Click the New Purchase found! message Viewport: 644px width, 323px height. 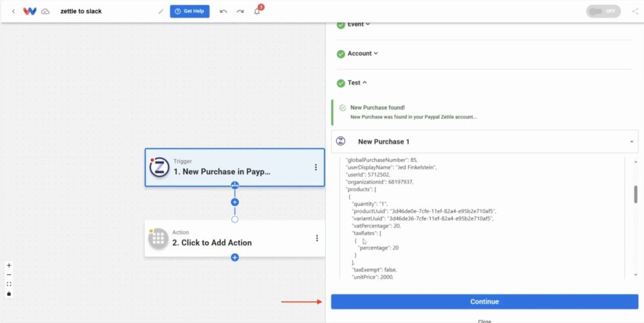(377, 108)
